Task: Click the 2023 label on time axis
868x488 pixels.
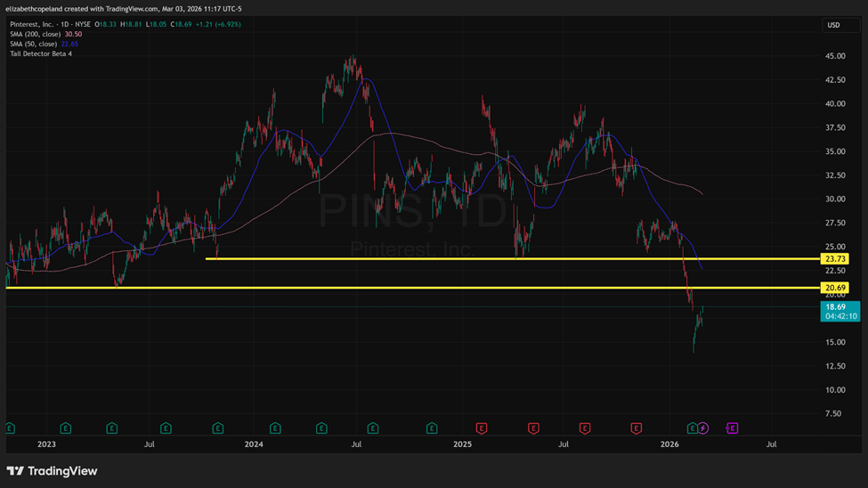Action: [x=46, y=443]
